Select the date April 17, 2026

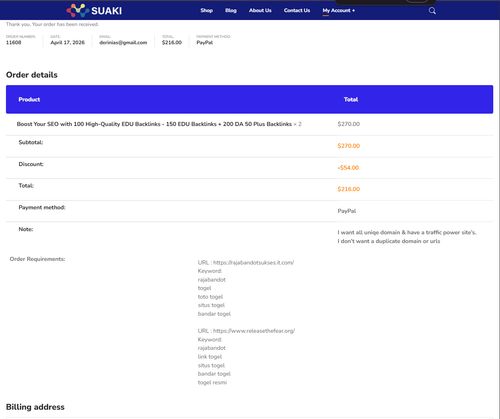coord(67,42)
